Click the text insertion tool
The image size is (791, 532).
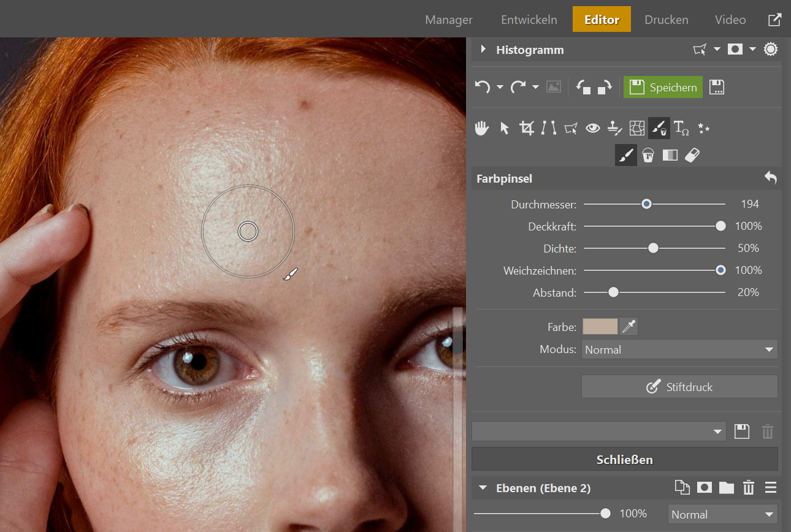[681, 128]
